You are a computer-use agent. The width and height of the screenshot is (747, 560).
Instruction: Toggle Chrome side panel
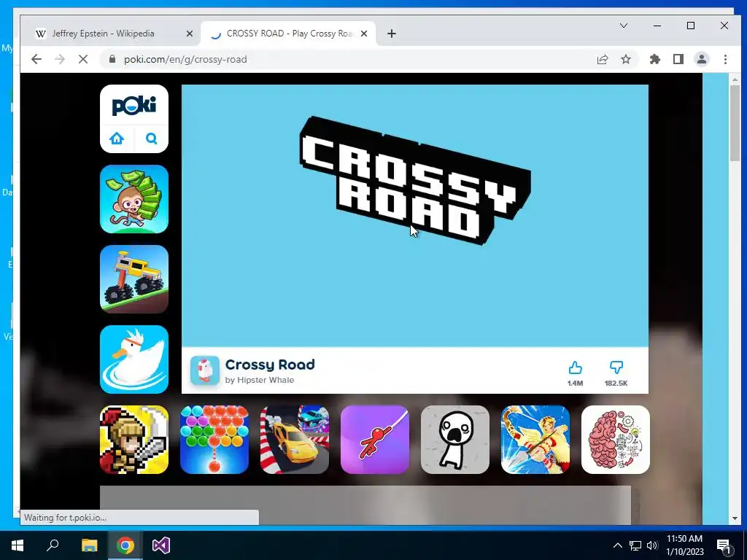click(x=678, y=59)
